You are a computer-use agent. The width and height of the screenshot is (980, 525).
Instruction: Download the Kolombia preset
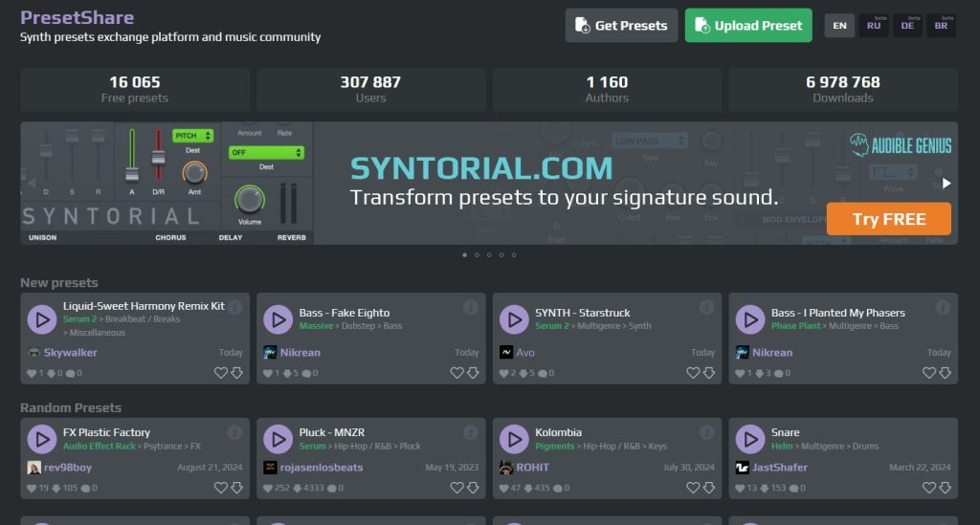tap(709, 488)
